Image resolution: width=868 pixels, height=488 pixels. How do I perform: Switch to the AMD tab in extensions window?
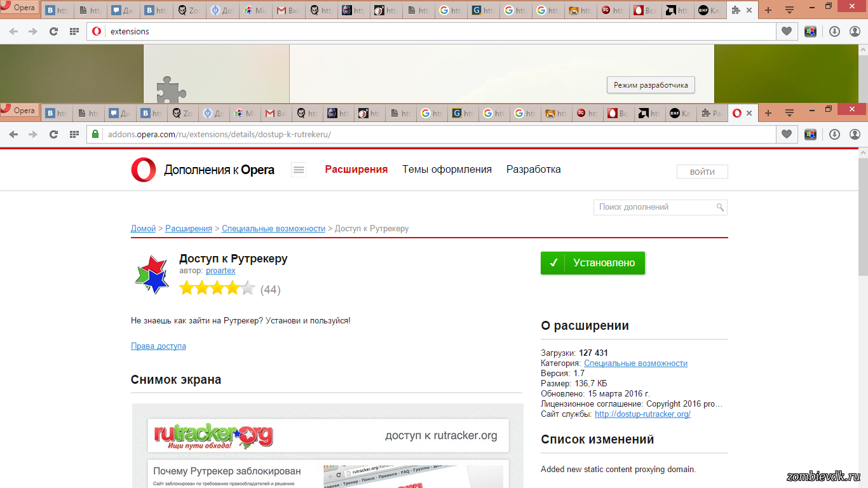coord(677,10)
